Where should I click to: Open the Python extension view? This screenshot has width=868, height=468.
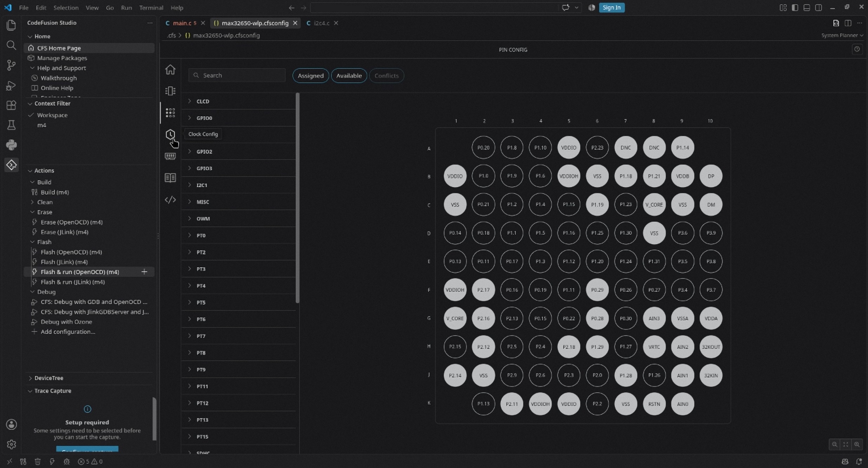[11, 145]
